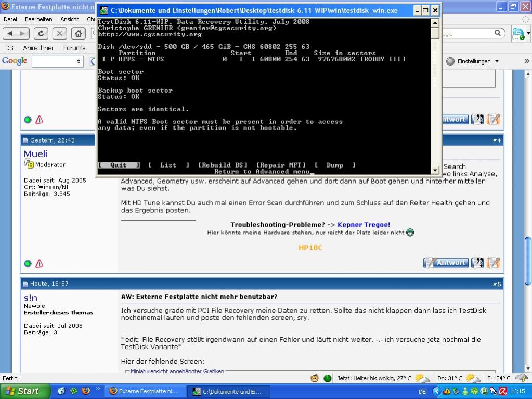The image size is (532, 399).
Task: Click the console window scroll up arrow
Action: 435,23
